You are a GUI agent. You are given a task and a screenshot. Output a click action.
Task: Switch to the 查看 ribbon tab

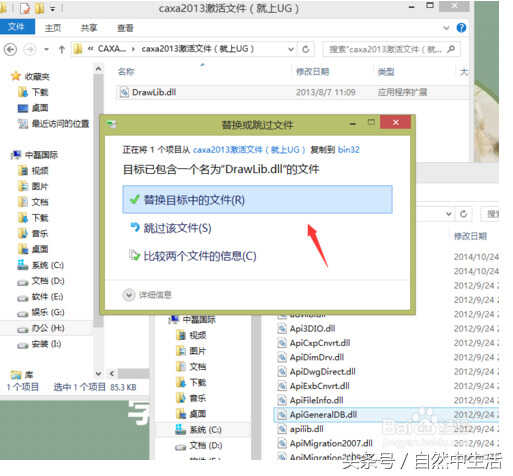[x=125, y=28]
